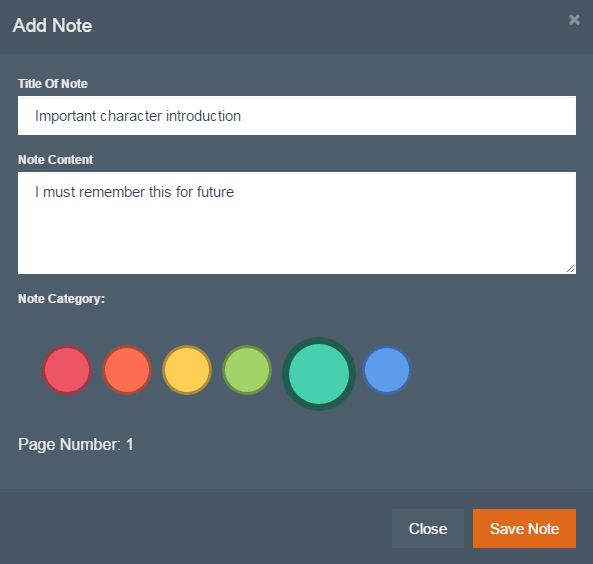Click the selected teal category circle

[319, 374]
